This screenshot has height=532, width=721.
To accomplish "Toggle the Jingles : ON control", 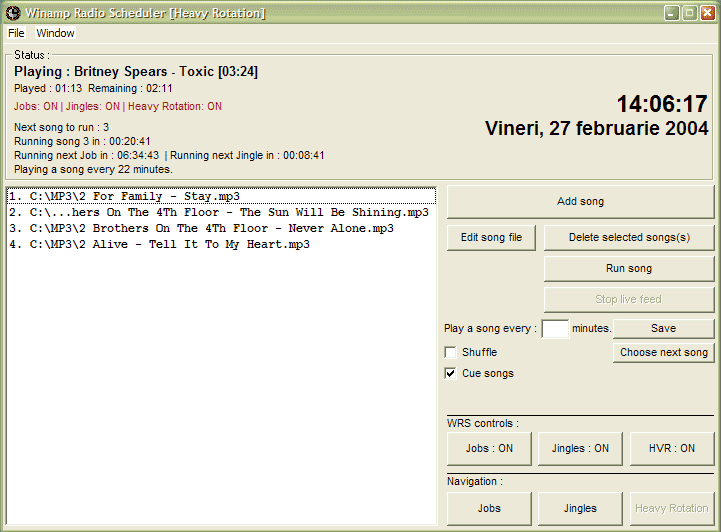I will 580,448.
